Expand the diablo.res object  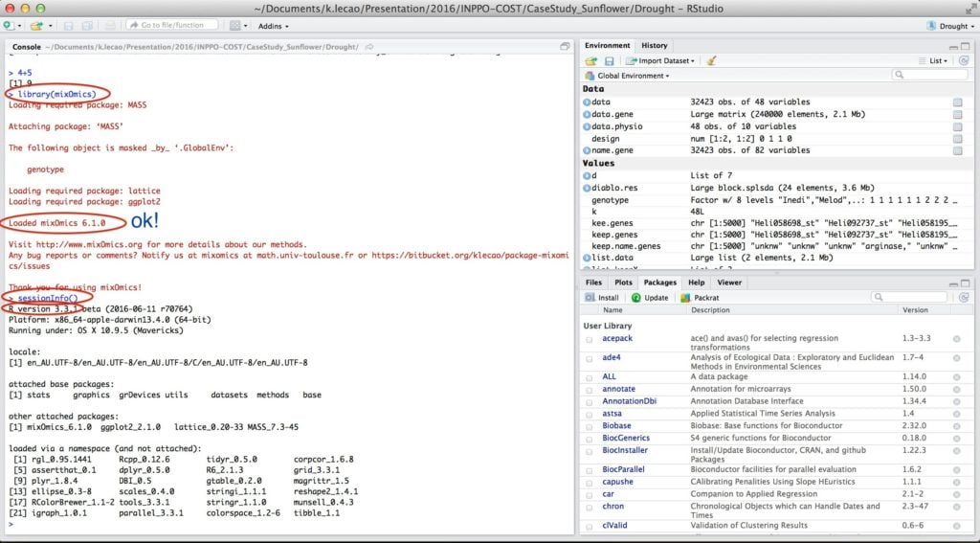587,188
